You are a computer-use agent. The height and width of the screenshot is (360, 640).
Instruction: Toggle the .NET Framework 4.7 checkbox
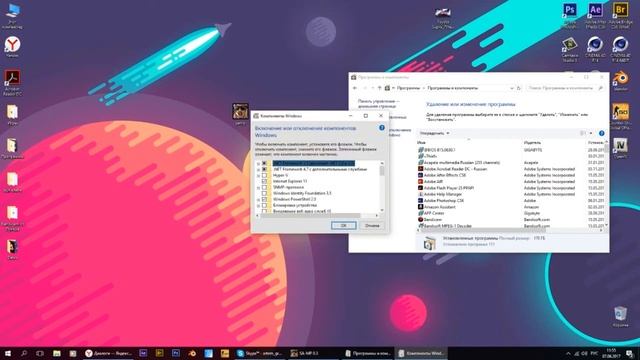coord(264,169)
